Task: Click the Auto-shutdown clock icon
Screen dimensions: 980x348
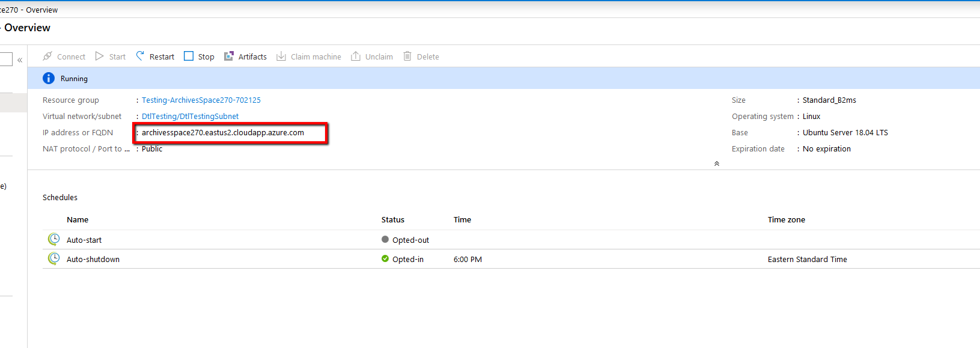Action: tap(54, 258)
